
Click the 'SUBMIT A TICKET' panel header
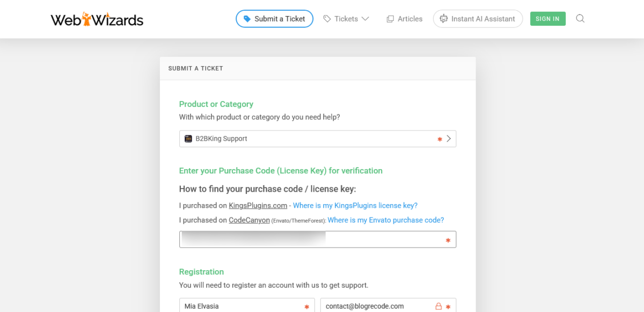coord(318,68)
